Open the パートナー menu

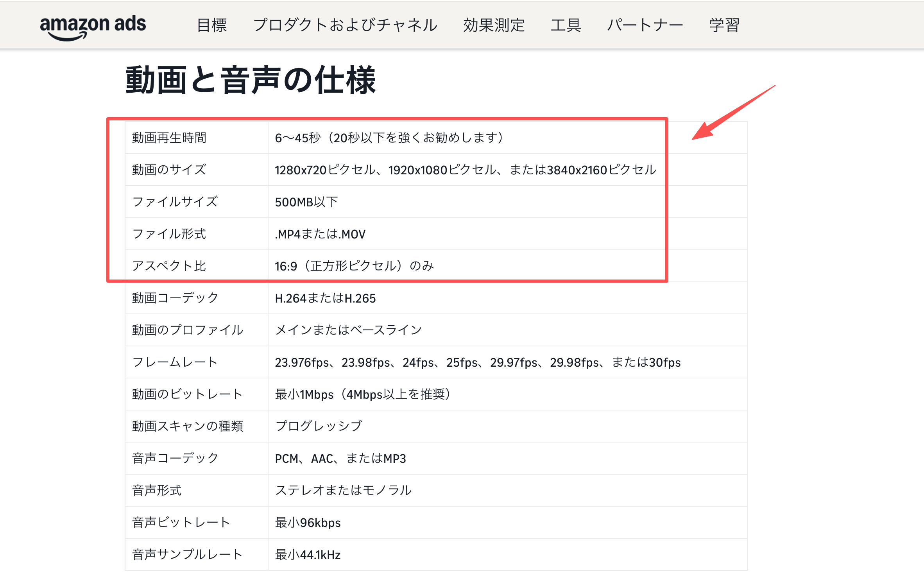coord(645,25)
